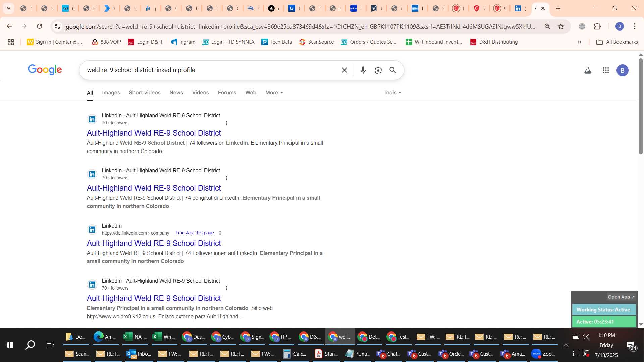The image size is (644, 362).
Task: Open the ScanSource bookmark
Action: [316, 42]
